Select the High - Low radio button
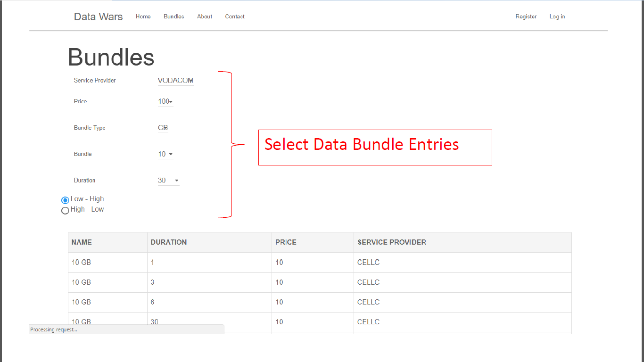 pos(65,211)
